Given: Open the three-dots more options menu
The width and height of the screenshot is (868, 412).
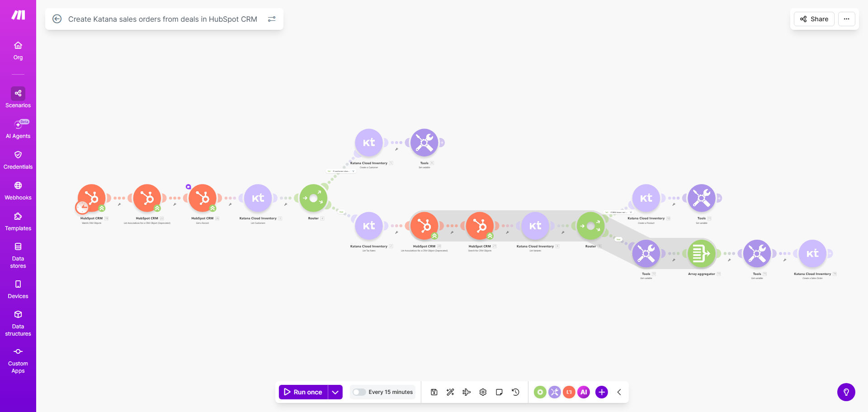Looking at the screenshot, I should [847, 19].
